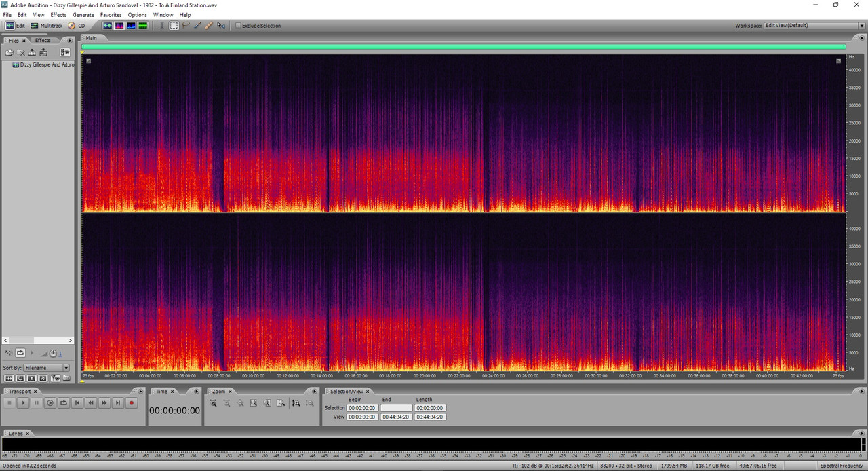Click the Files panel preview play button
Viewport: 868px width, 471px height.
(x=32, y=353)
